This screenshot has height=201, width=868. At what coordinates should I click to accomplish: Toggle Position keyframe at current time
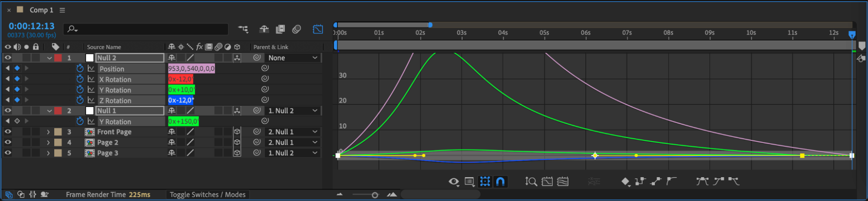[x=17, y=68]
